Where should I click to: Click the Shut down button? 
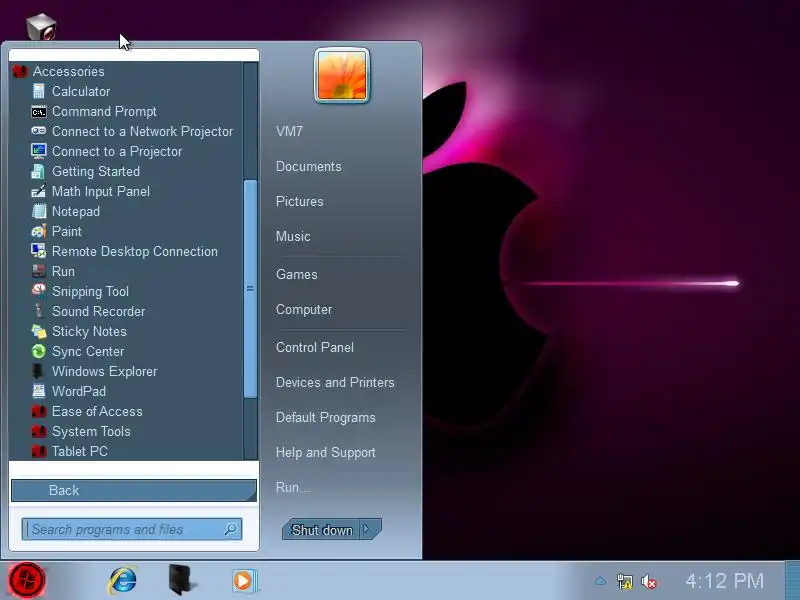click(321, 530)
